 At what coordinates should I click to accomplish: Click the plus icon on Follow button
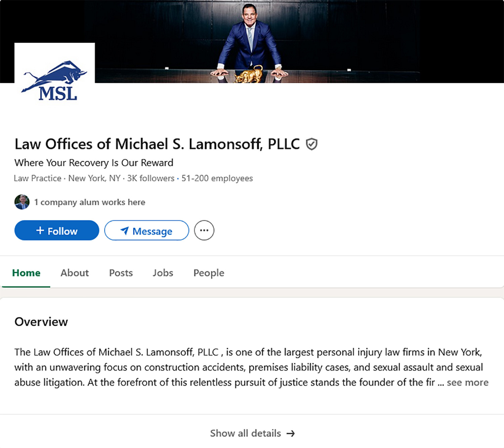point(41,230)
